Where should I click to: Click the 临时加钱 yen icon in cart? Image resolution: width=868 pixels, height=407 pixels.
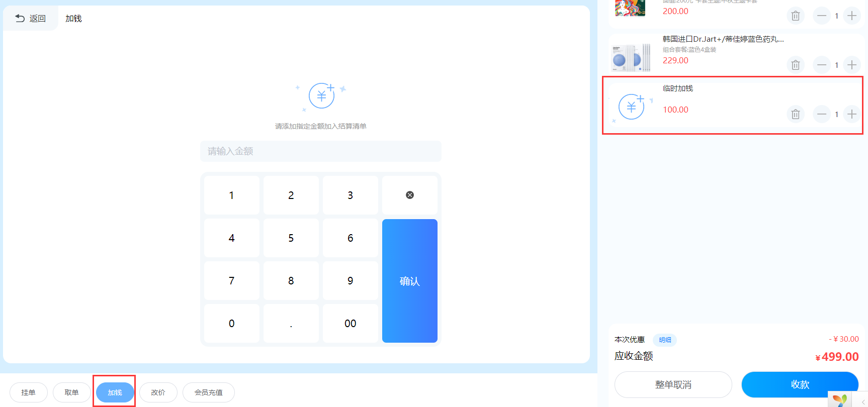click(x=632, y=107)
